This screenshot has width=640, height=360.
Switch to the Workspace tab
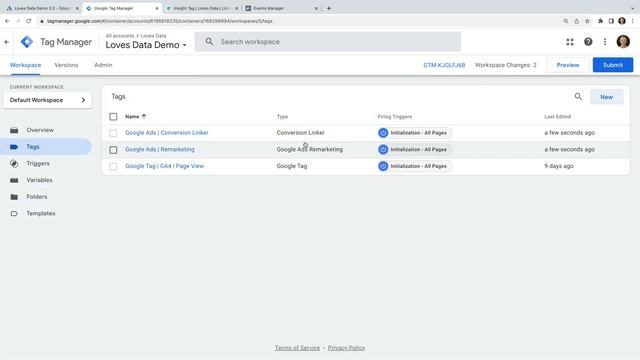[x=25, y=65]
